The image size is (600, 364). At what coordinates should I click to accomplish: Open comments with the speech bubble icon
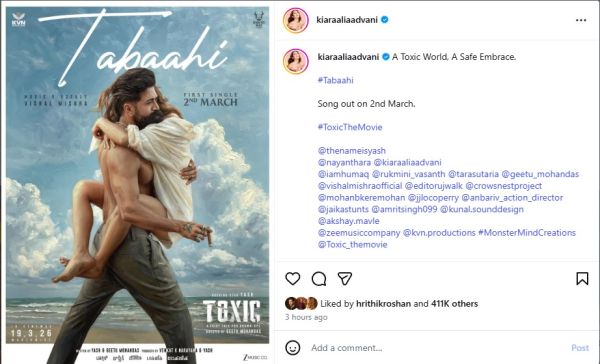coord(319,279)
